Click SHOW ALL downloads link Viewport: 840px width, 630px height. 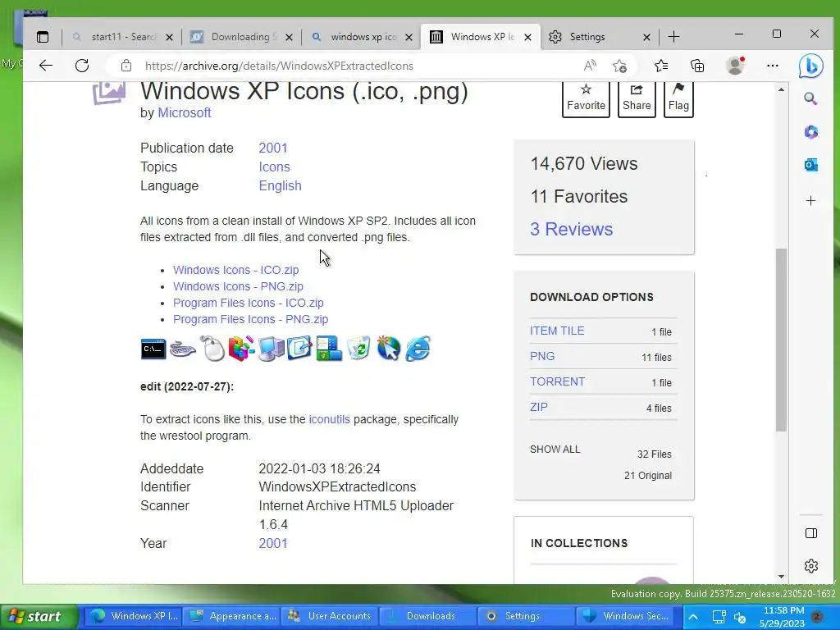pos(555,450)
